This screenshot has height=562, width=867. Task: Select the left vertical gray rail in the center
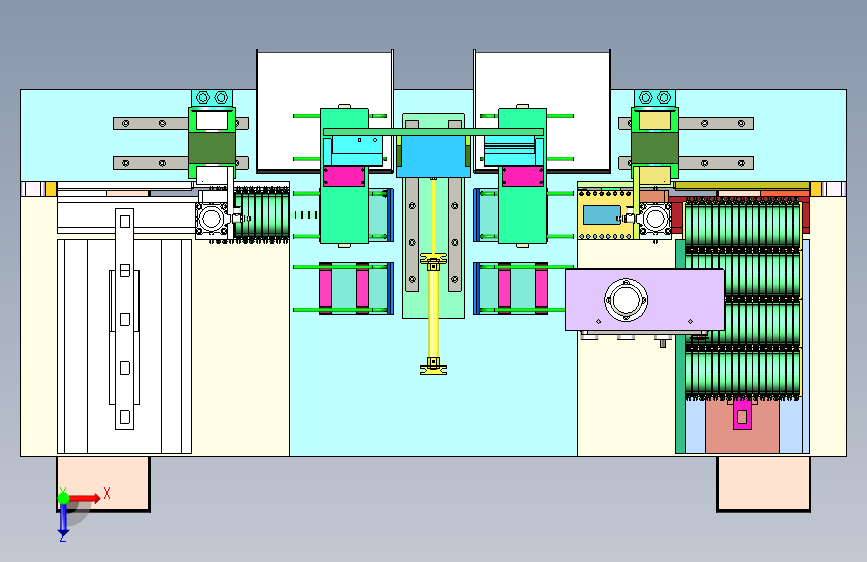[412, 235]
